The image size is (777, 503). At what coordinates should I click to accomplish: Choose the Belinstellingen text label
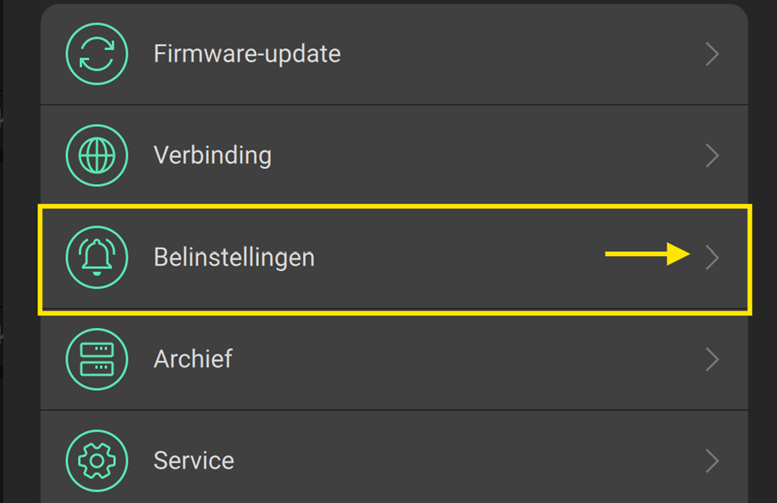(x=234, y=258)
